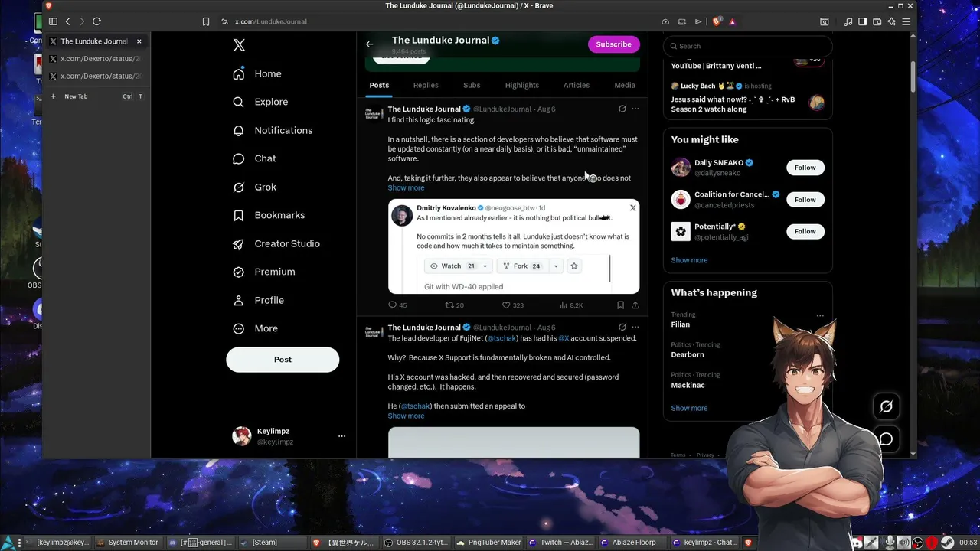Select the Posts tab
This screenshot has width=980, height=551.
379,85
